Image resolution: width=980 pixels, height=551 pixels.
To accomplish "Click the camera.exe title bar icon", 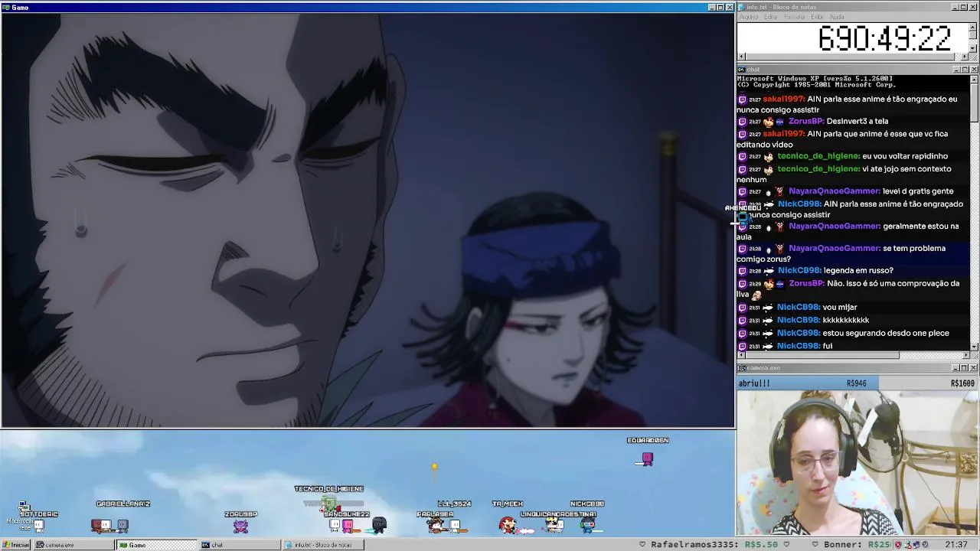I will point(741,368).
